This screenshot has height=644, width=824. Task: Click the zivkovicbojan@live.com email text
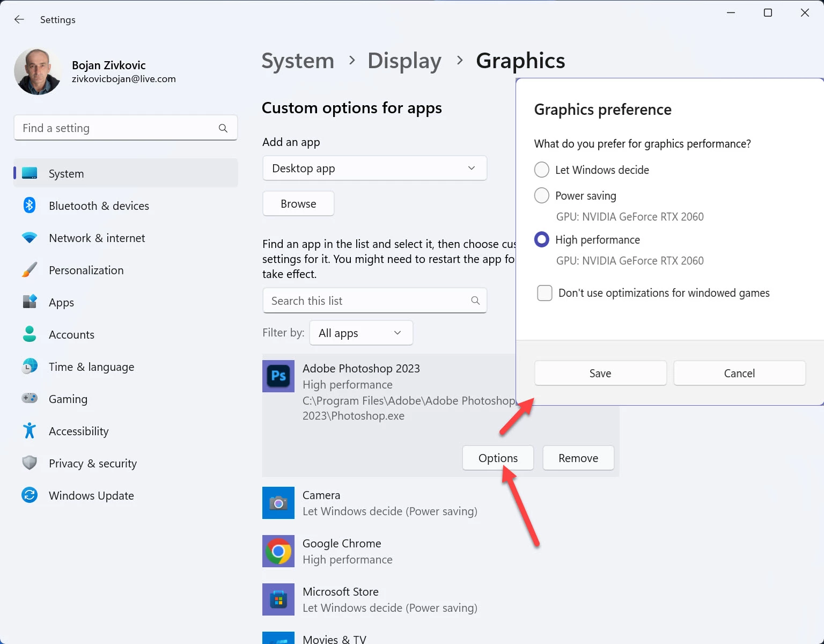coord(124,79)
